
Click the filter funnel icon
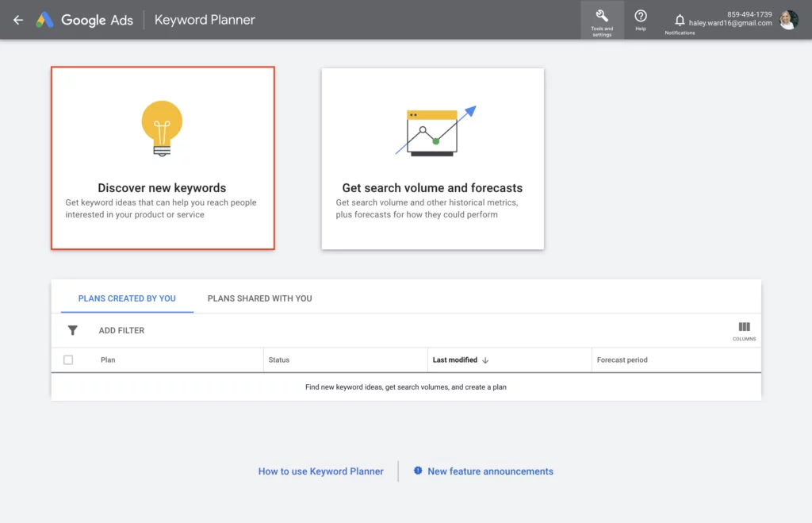pos(73,330)
